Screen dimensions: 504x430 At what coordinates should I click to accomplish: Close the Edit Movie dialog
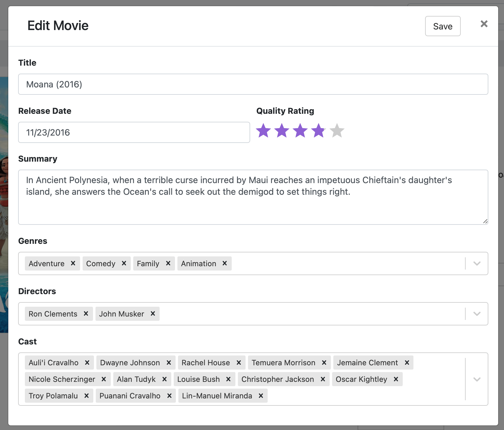coord(484,24)
